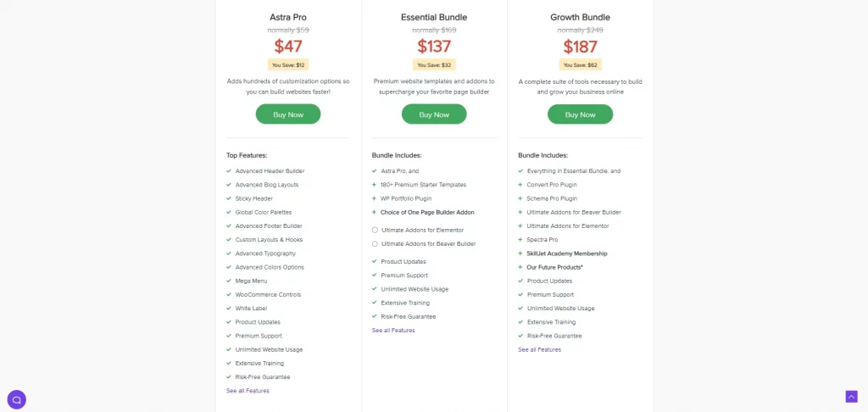Buy Now for Essential Bundle
This screenshot has width=868, height=412.
click(434, 114)
